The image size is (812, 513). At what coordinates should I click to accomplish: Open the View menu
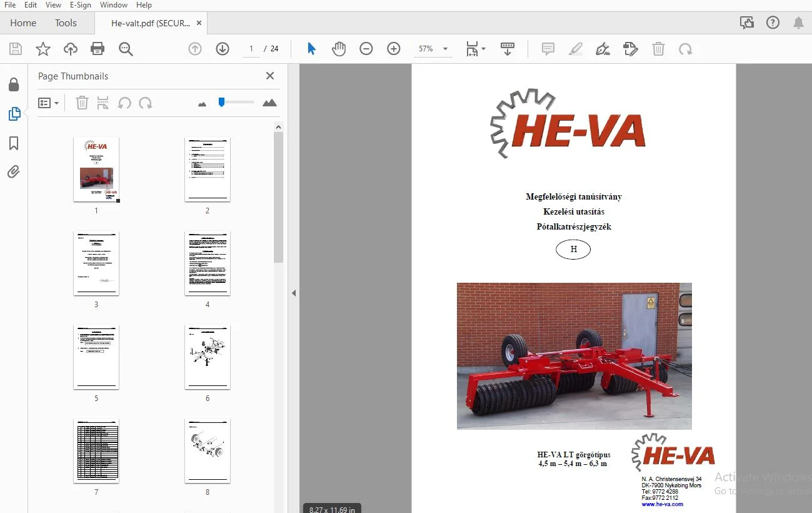[x=53, y=5]
